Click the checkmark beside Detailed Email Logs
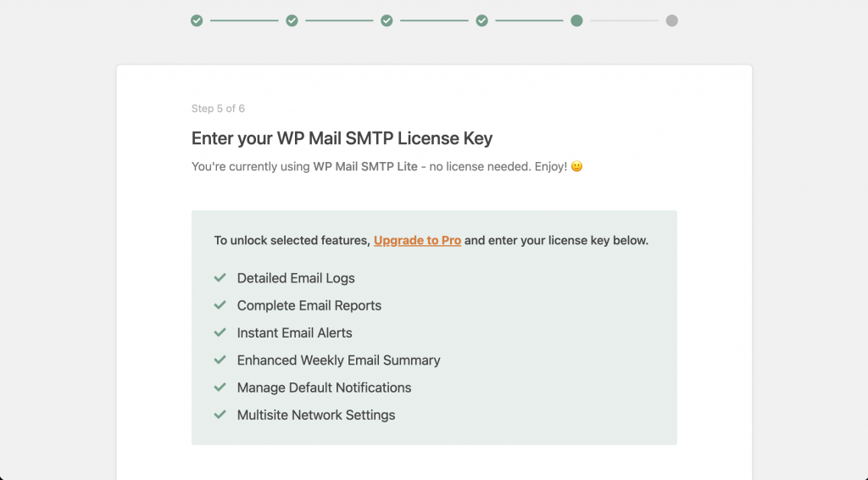Screen dimensions: 868x480 point(220,278)
